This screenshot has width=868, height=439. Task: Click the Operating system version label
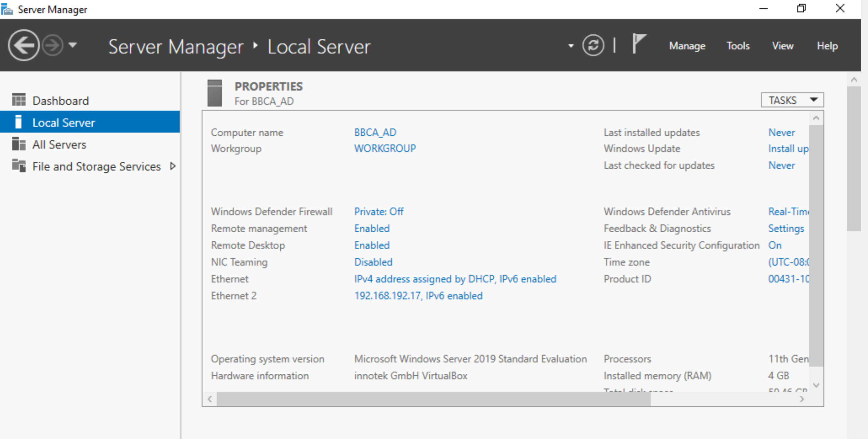(x=268, y=359)
